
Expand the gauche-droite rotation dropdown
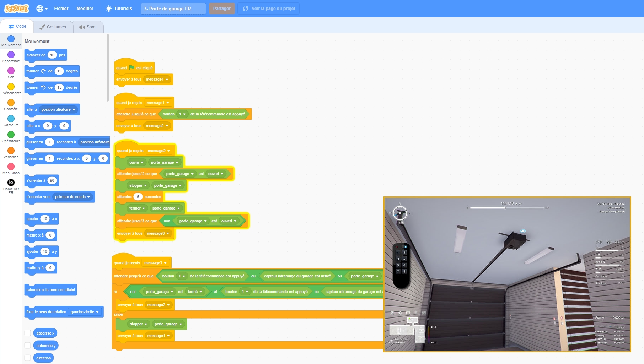(85, 312)
